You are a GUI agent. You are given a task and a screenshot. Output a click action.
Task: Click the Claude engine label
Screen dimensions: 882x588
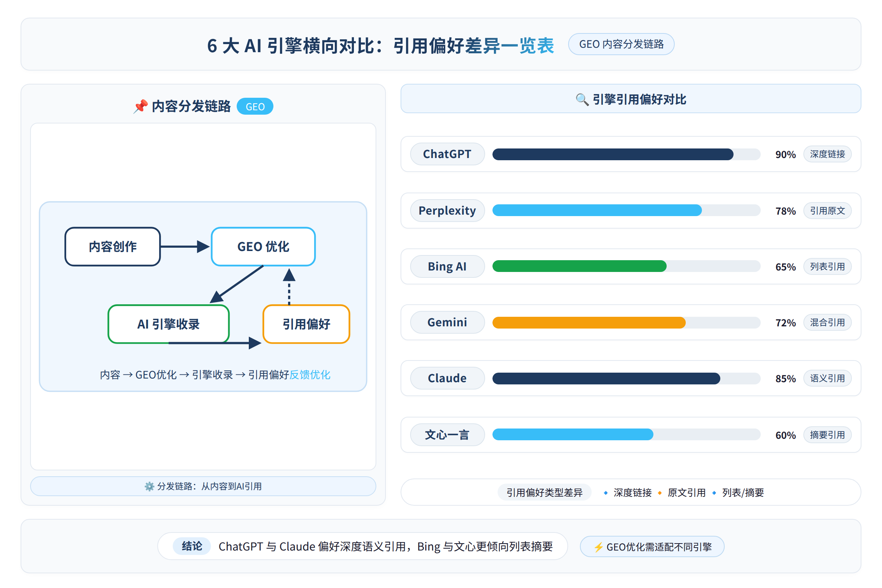pos(447,379)
